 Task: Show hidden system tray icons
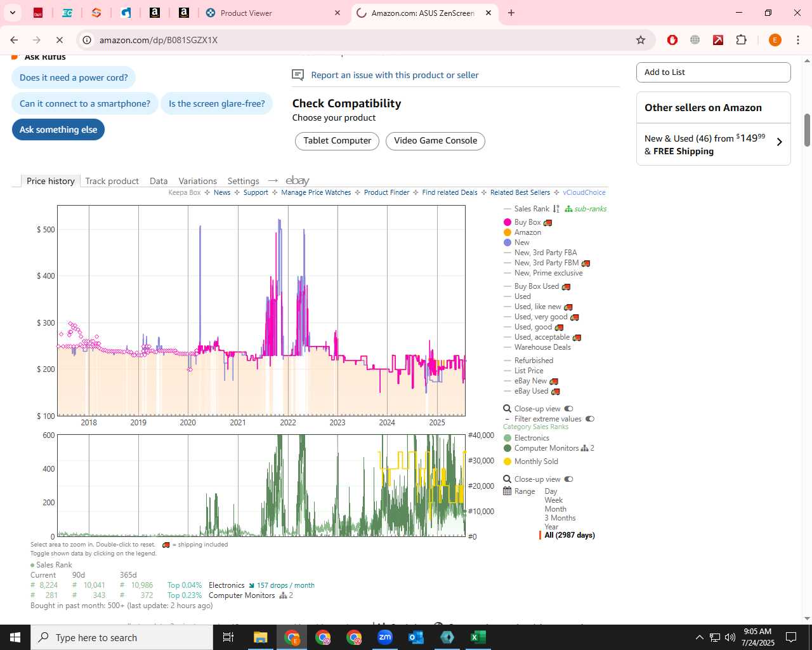(699, 637)
